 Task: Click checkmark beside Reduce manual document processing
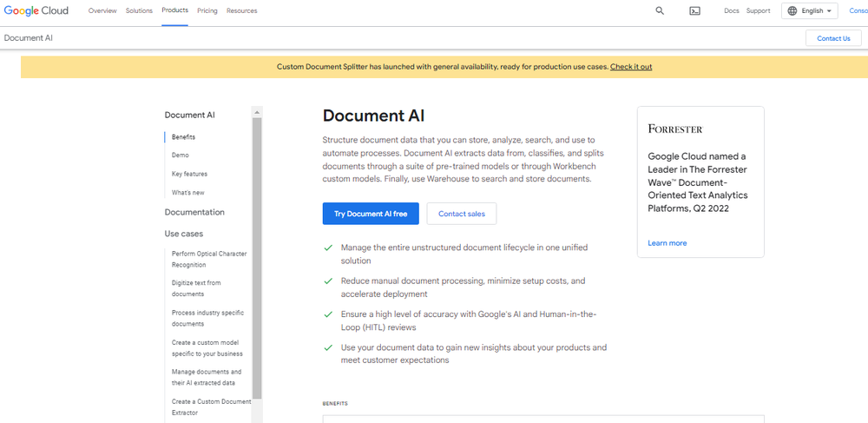click(328, 281)
